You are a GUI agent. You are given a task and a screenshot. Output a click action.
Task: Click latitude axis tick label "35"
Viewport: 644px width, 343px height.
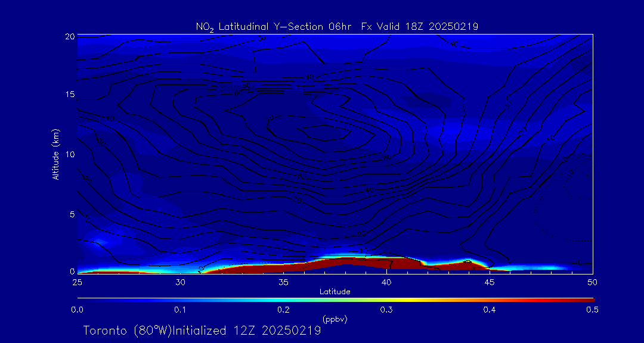coord(283,282)
